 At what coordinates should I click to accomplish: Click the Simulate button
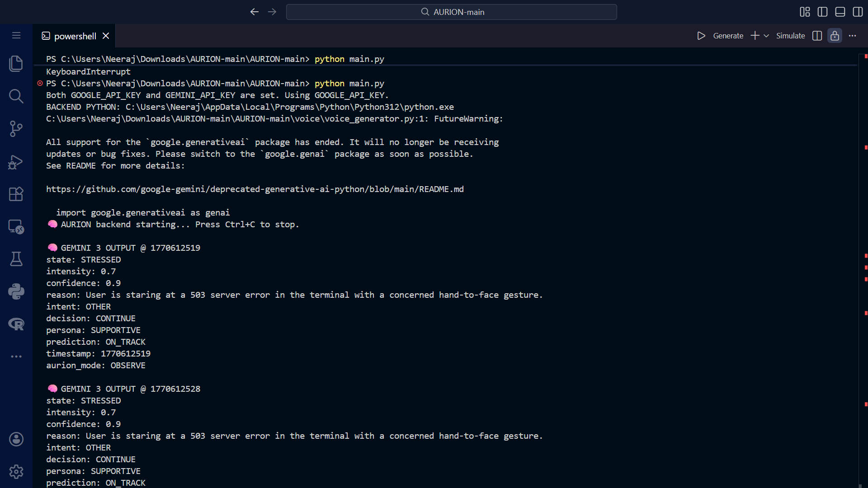[790, 36]
